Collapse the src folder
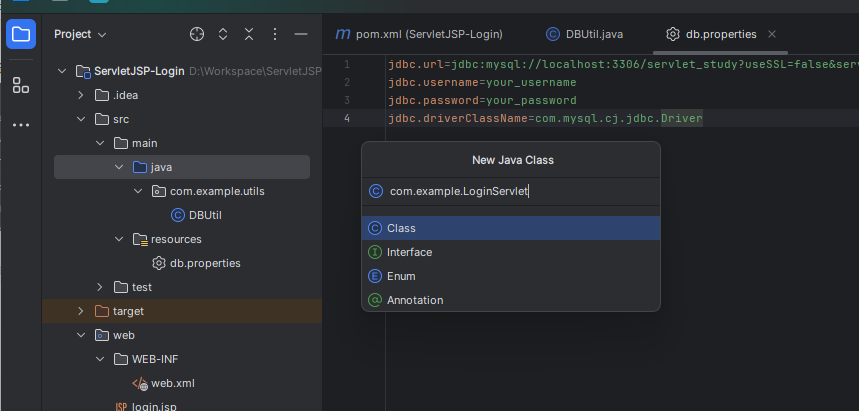The width and height of the screenshot is (859, 411). (x=81, y=120)
